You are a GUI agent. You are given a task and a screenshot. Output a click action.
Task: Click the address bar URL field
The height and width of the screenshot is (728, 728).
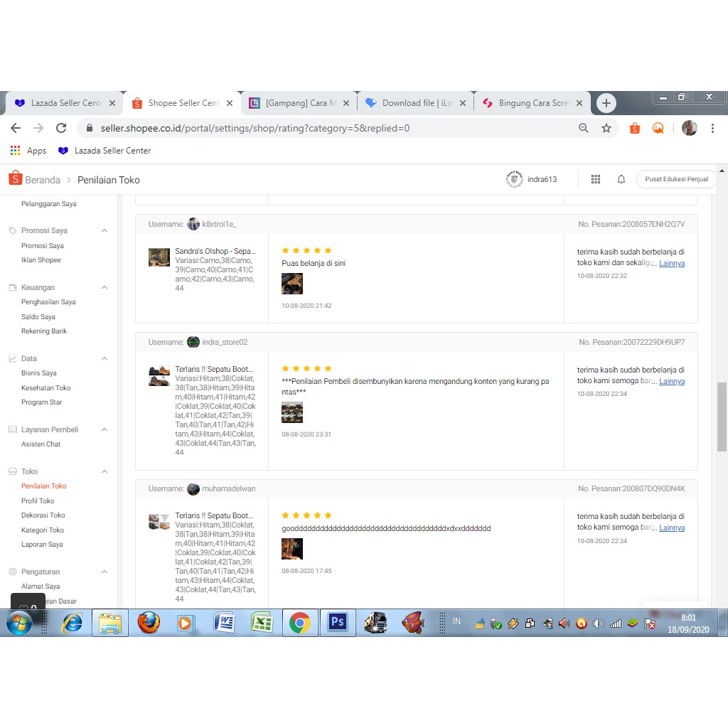coord(320,128)
